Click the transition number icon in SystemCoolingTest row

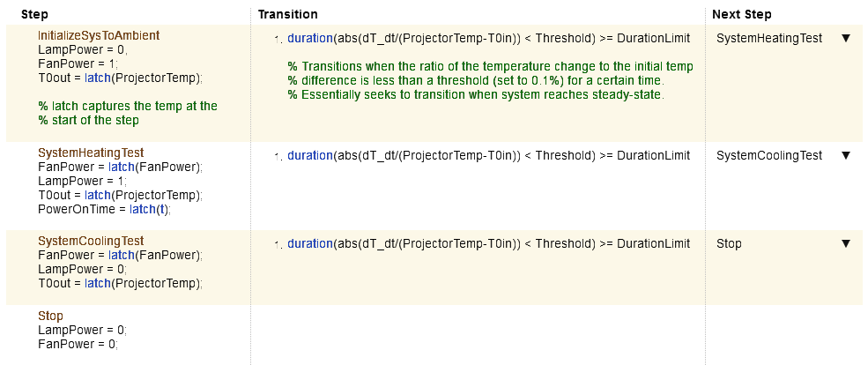pyautogui.click(x=278, y=244)
